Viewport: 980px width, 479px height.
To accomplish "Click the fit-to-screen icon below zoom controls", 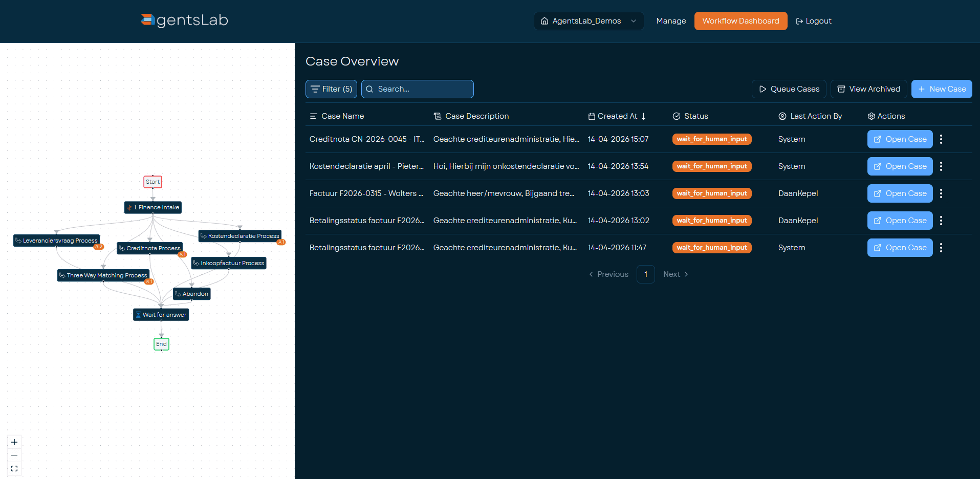I will click(14, 468).
